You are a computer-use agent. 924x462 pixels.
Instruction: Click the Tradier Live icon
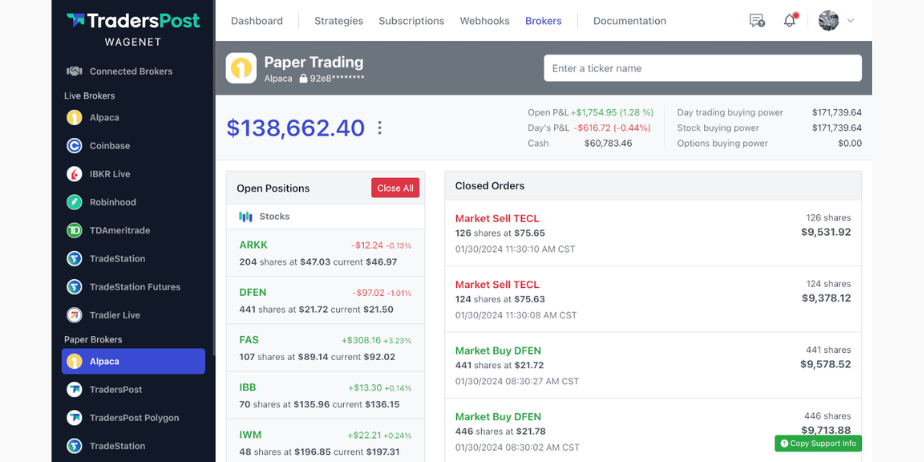pos(74,315)
